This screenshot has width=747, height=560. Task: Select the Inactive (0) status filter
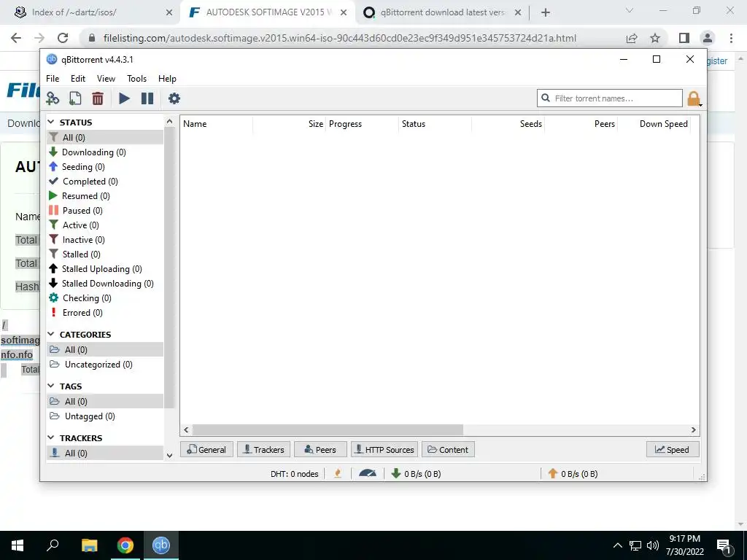[x=105, y=240]
